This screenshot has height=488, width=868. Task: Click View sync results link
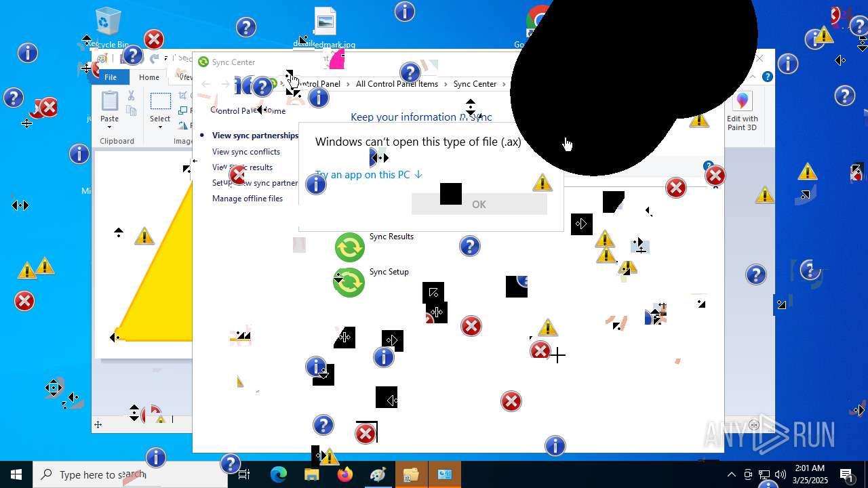coord(242,167)
